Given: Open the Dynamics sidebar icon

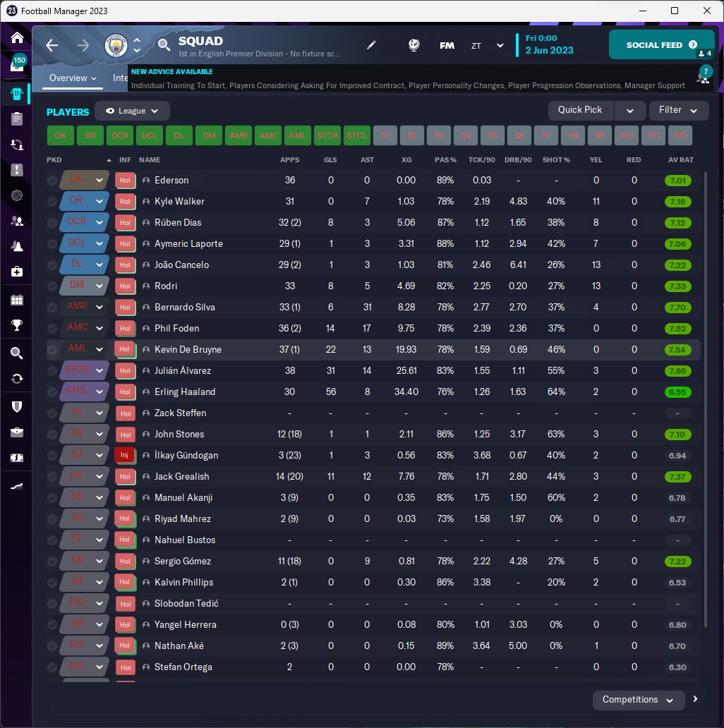Looking at the screenshot, I should [17, 145].
